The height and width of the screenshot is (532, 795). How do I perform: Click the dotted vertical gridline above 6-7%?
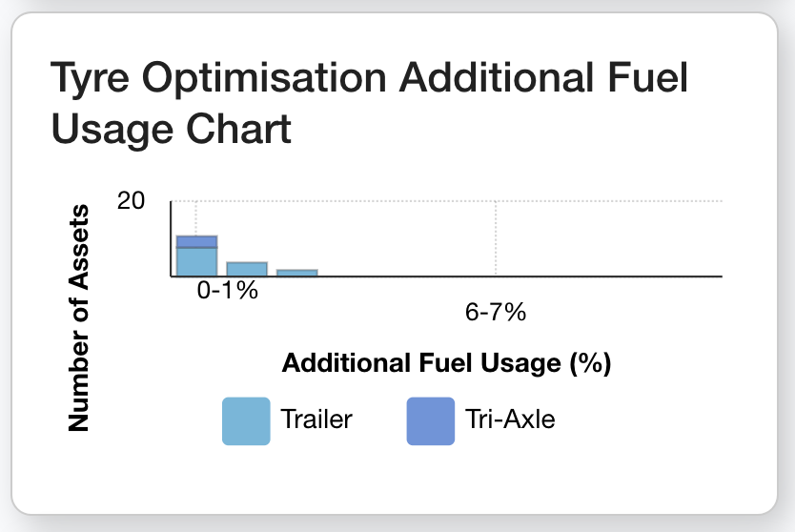click(x=496, y=238)
